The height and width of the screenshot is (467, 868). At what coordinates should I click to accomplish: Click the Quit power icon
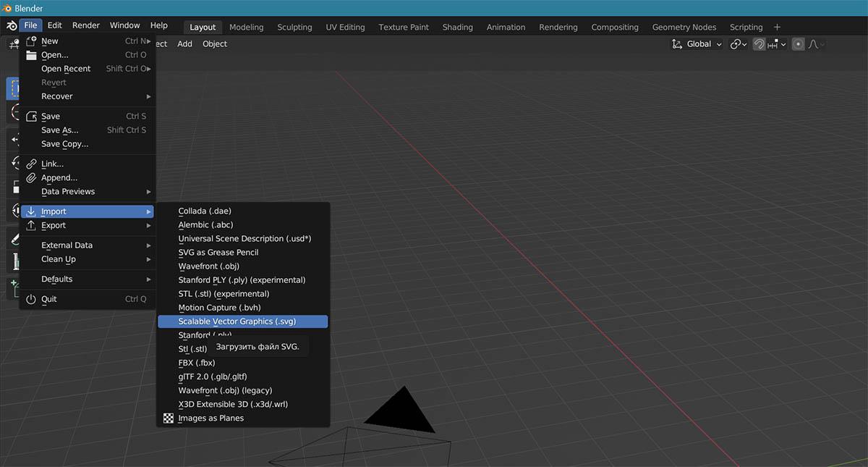(31, 300)
